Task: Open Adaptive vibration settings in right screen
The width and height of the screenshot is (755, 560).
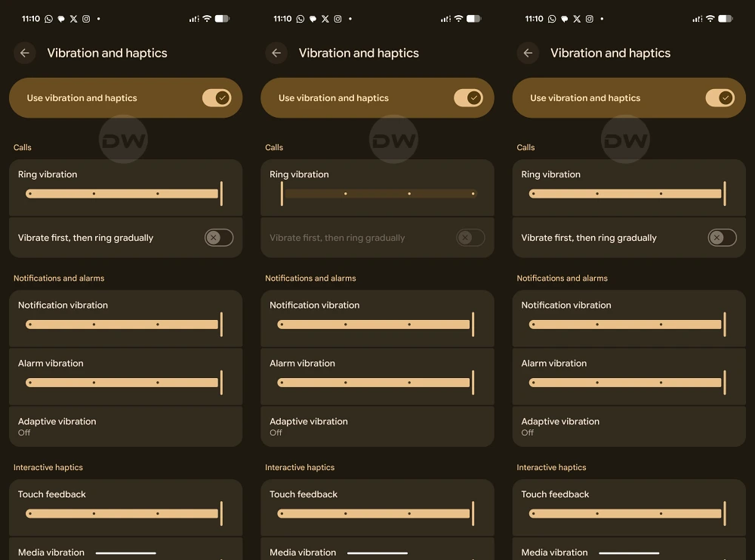Action: click(628, 426)
